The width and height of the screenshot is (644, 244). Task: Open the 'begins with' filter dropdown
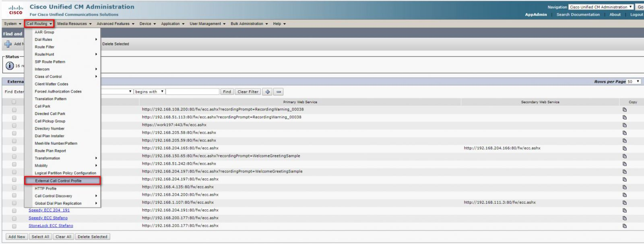tap(149, 92)
